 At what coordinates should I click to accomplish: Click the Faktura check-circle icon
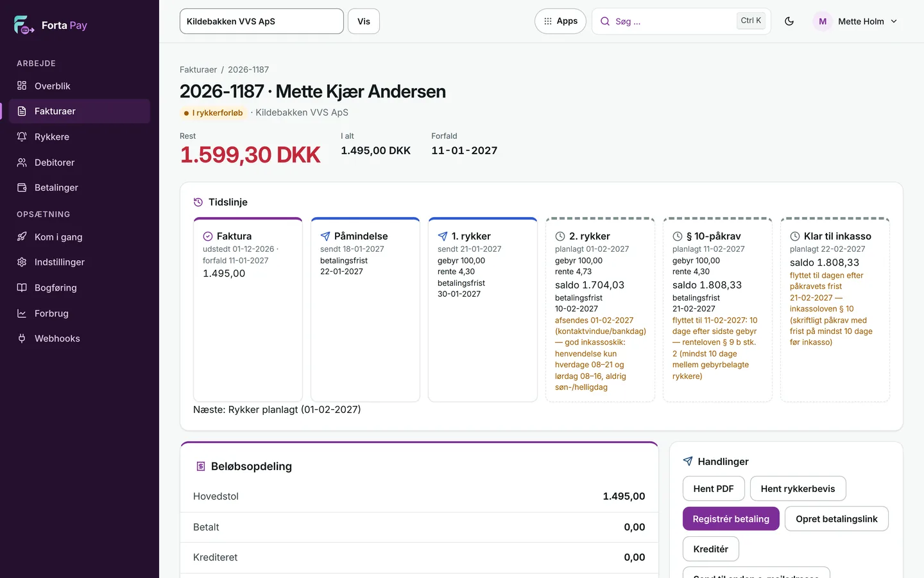[208, 236]
